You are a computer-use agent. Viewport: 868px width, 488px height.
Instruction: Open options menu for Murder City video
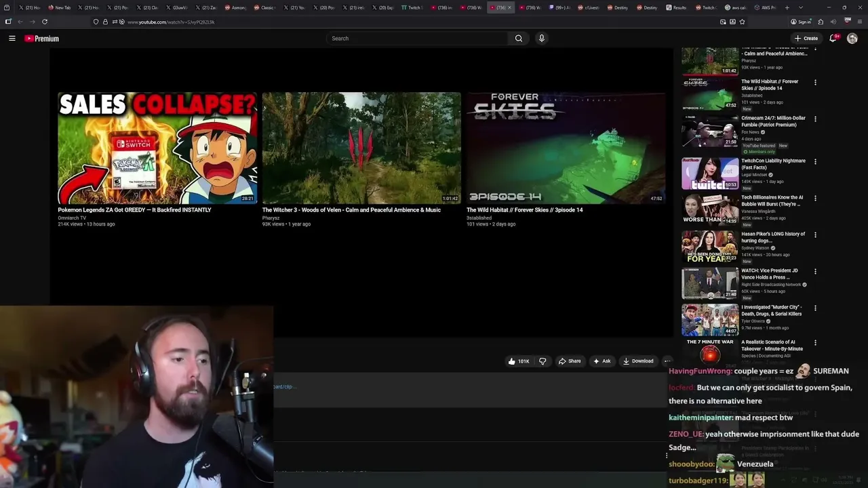pos(815,308)
